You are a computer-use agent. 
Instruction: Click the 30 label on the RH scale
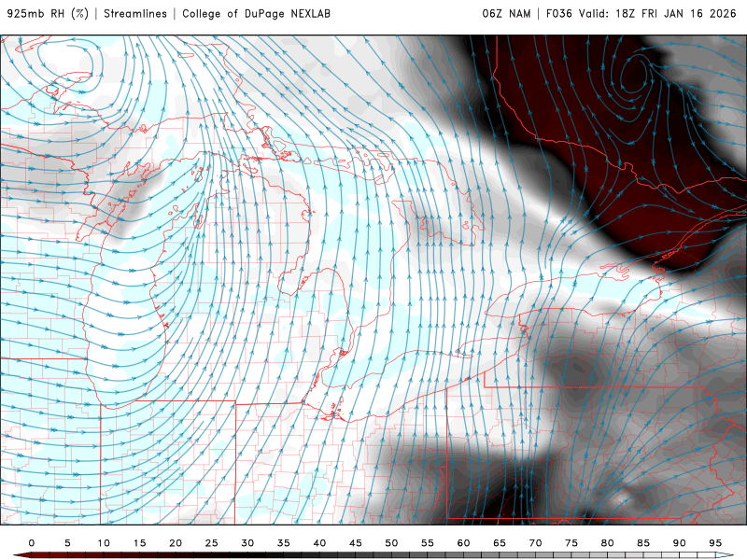tap(247, 543)
